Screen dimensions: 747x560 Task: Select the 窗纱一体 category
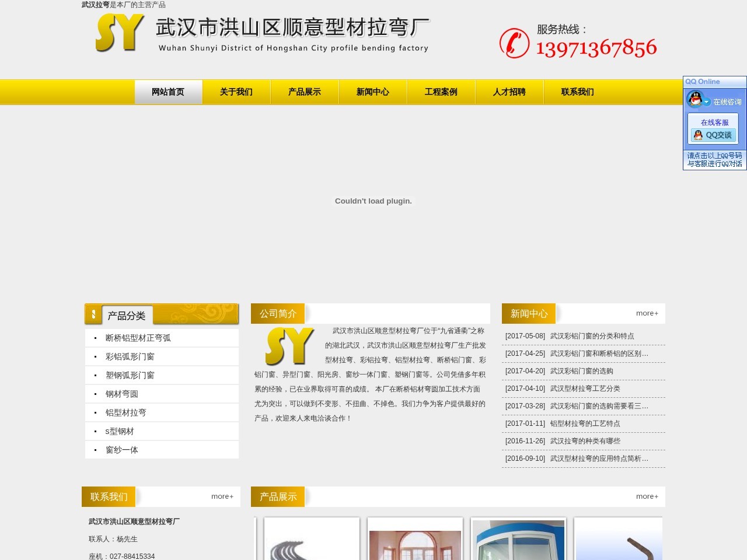pyautogui.click(x=122, y=450)
